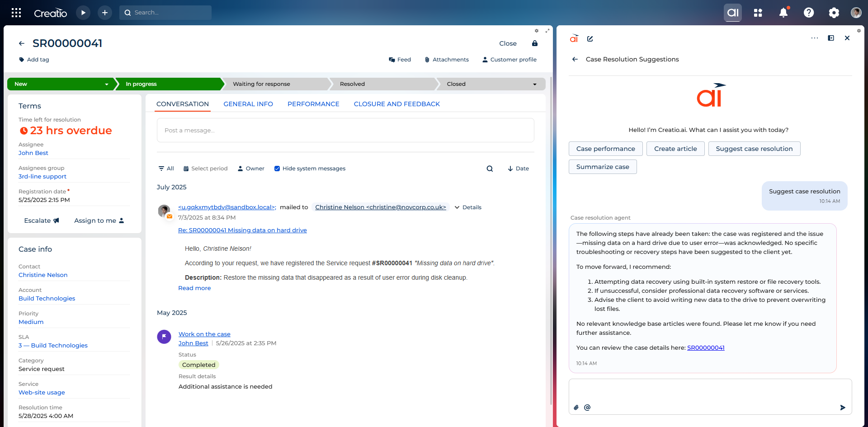
Task: Open Christine Nelson recipient link
Action: click(381, 207)
